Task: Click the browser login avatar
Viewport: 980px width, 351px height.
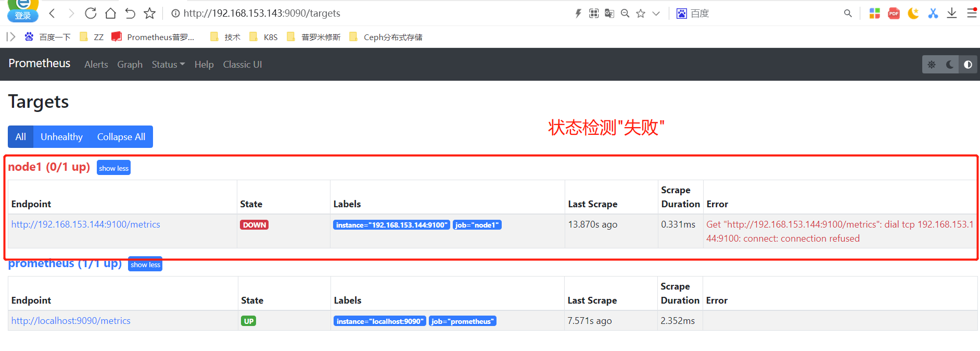Action: (23, 11)
